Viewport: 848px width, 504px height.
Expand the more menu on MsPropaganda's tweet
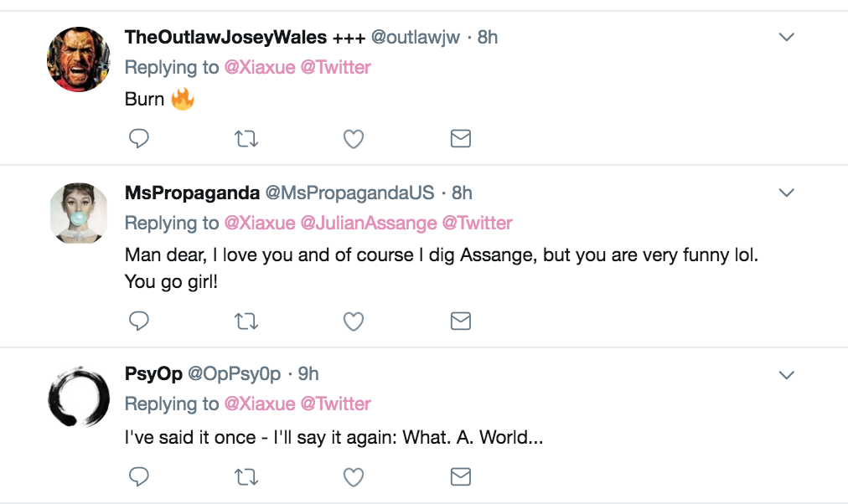786,193
